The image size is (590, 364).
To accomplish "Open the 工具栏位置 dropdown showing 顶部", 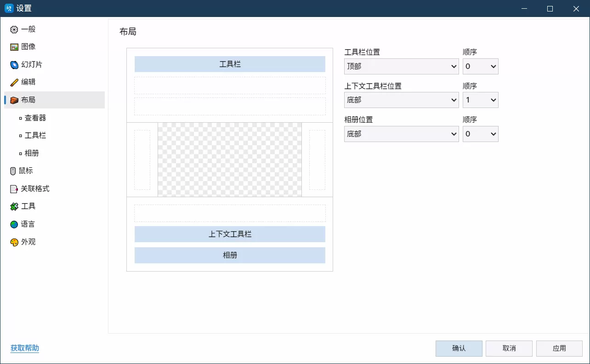I will coord(401,66).
